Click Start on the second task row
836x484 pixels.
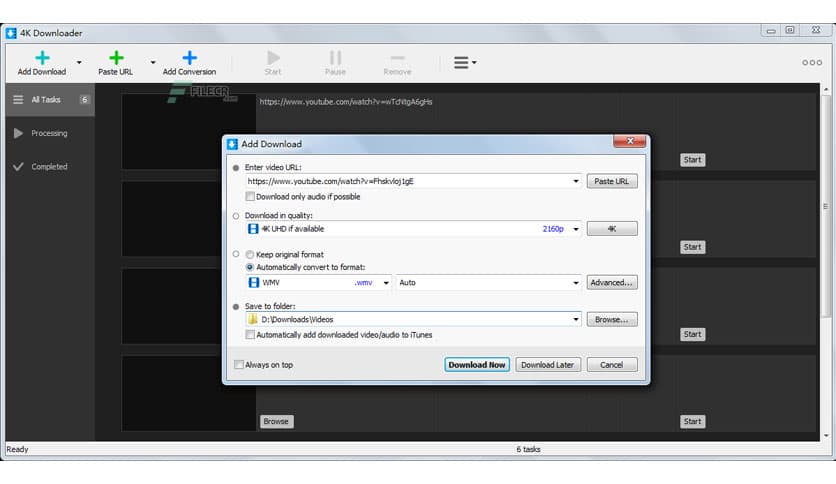[x=693, y=247]
